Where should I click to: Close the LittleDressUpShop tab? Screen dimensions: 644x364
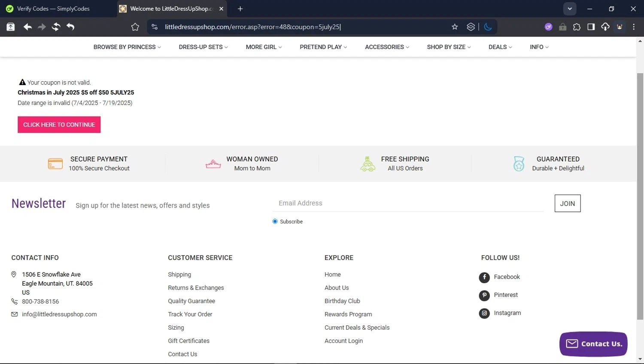[x=221, y=9]
